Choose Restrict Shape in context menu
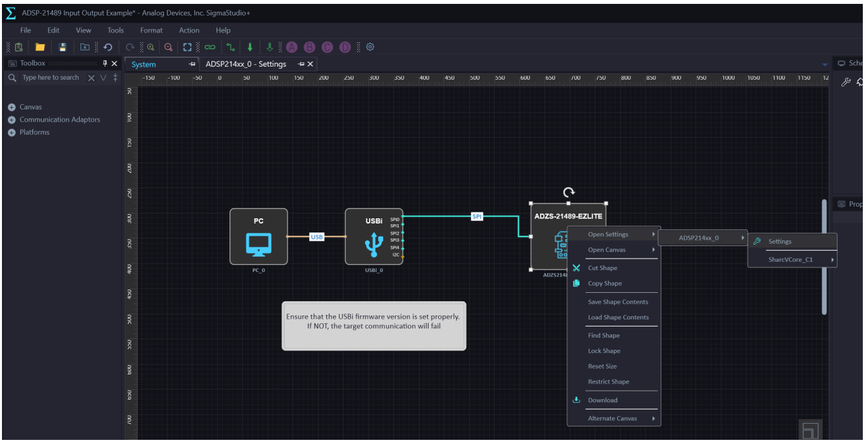This screenshot has height=447, width=868. click(614, 382)
